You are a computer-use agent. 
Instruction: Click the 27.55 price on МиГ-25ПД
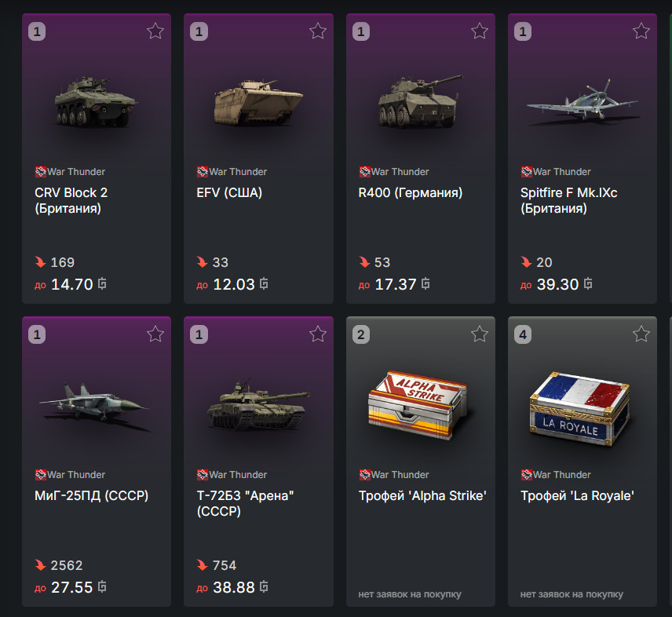coord(72,587)
